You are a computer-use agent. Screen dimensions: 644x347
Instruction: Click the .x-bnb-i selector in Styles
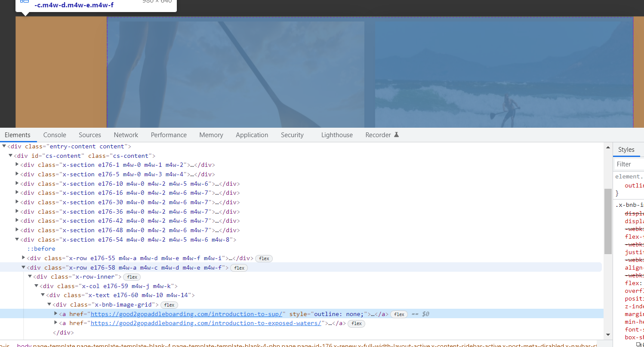coord(629,205)
